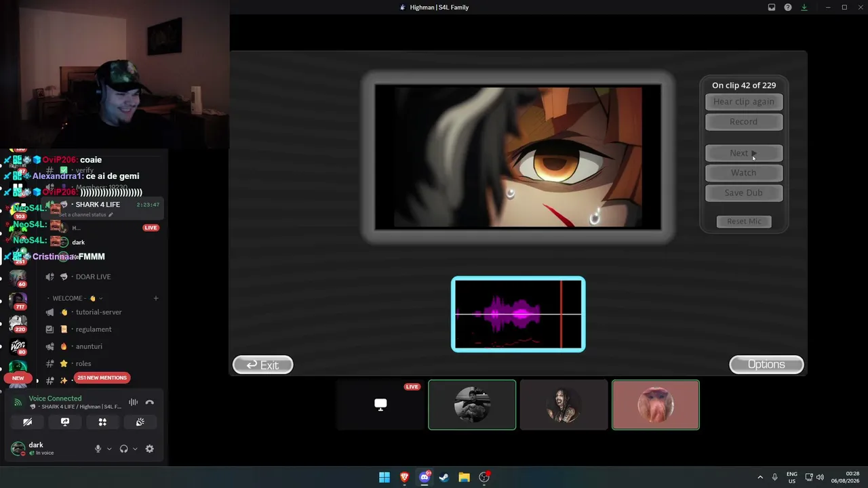Click the audio waveform display

click(x=518, y=314)
